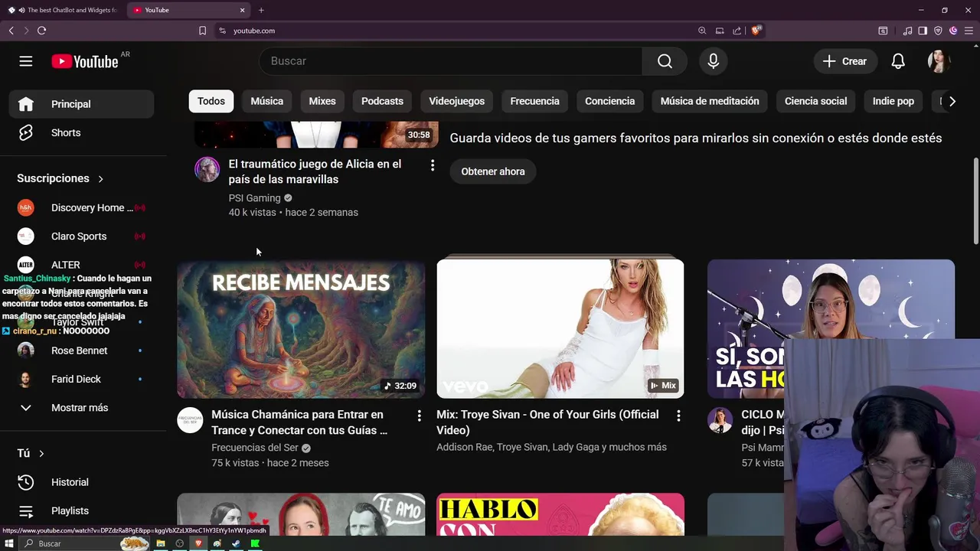980x551 pixels.
Task: Open the notifications bell
Action: pos(898,61)
